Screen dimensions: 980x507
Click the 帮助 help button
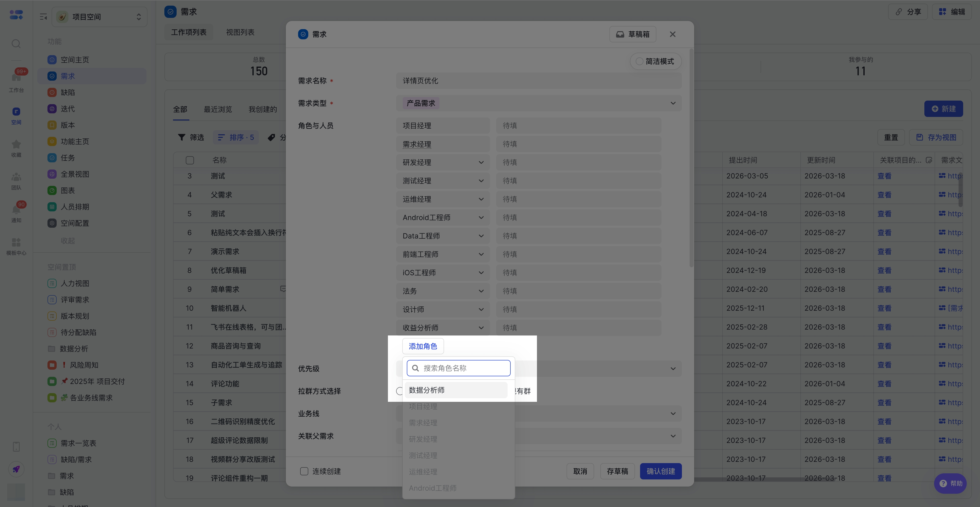[x=950, y=484]
